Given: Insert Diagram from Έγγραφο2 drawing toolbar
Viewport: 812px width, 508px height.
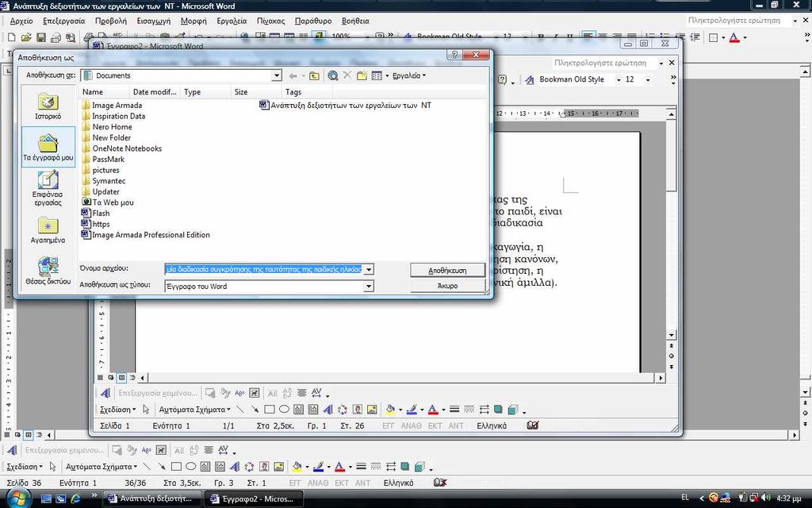Looking at the screenshot, I should [x=343, y=410].
